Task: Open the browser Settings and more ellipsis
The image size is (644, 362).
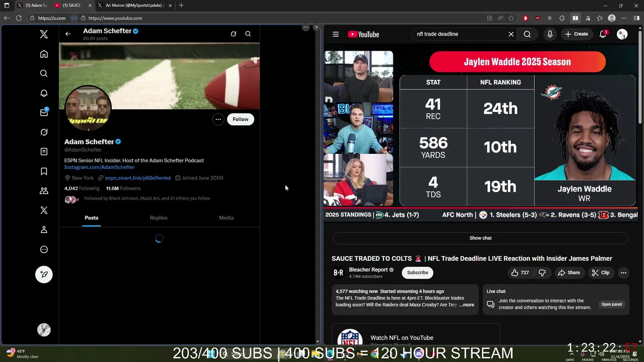Action: coord(624,18)
